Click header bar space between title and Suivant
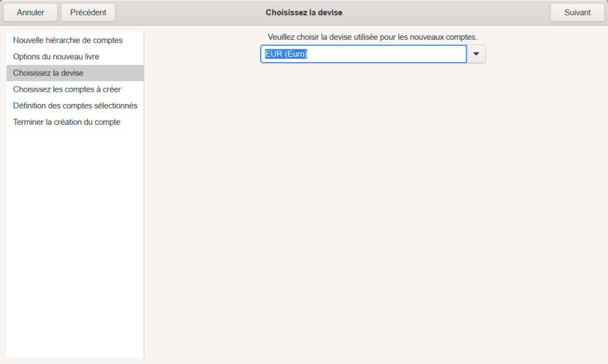608x364 pixels. coord(446,12)
